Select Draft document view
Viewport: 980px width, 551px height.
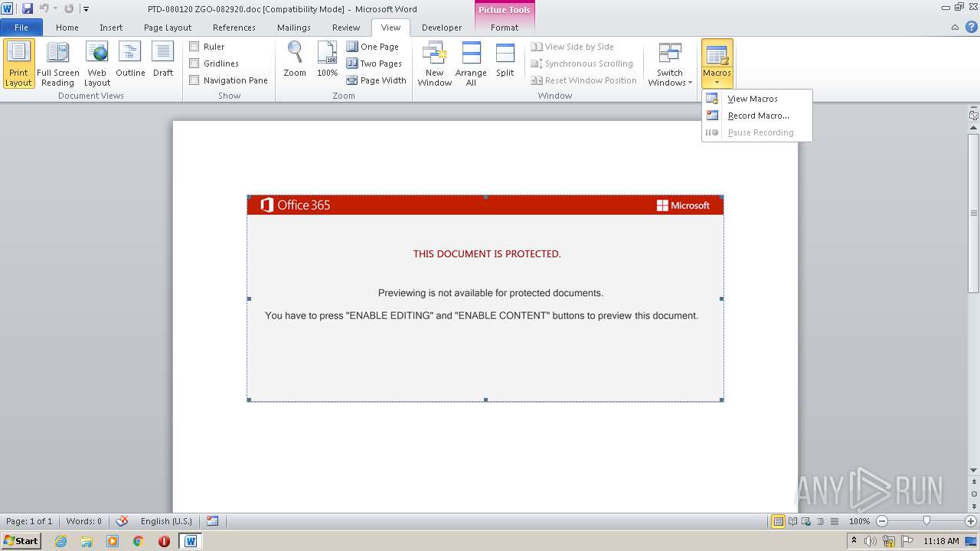163,60
